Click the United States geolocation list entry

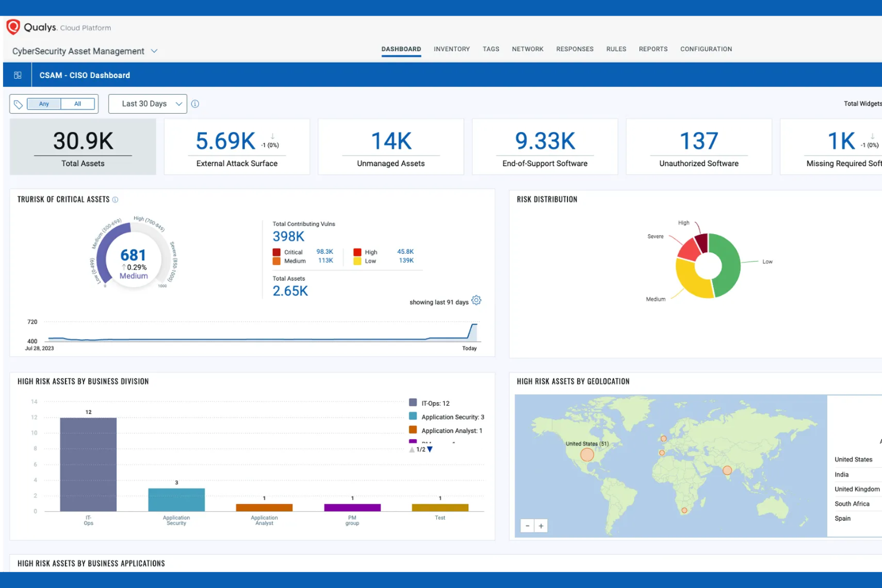point(855,459)
